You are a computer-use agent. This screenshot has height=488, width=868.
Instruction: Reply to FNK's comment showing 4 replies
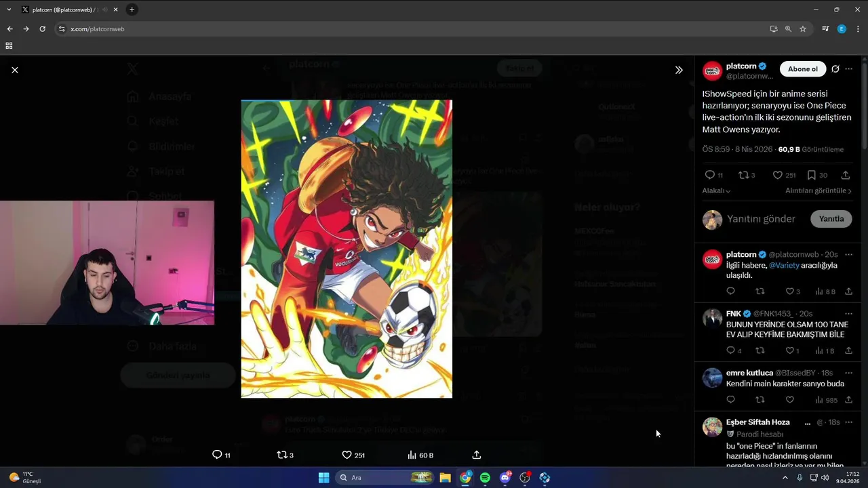tap(734, 350)
